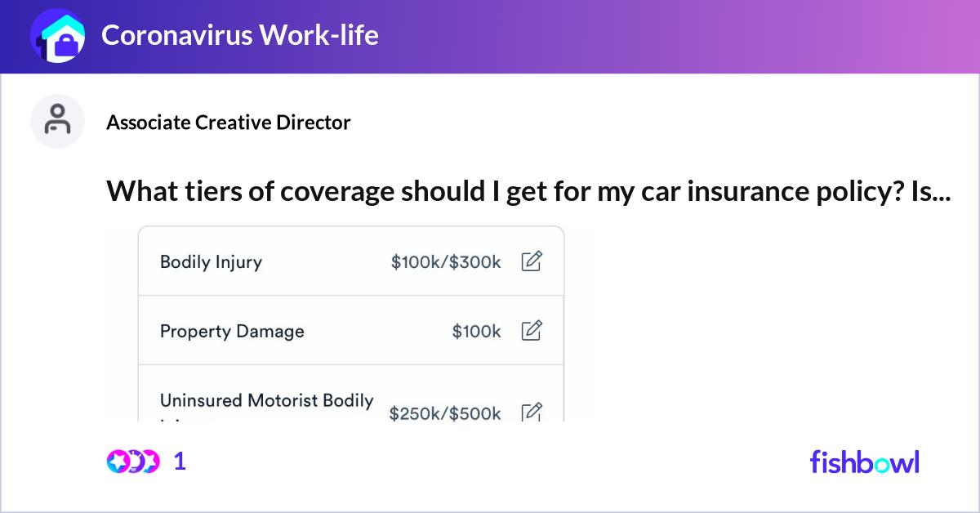Click the fishbowl wordmark logo
The image size is (980, 513).
click(x=864, y=462)
